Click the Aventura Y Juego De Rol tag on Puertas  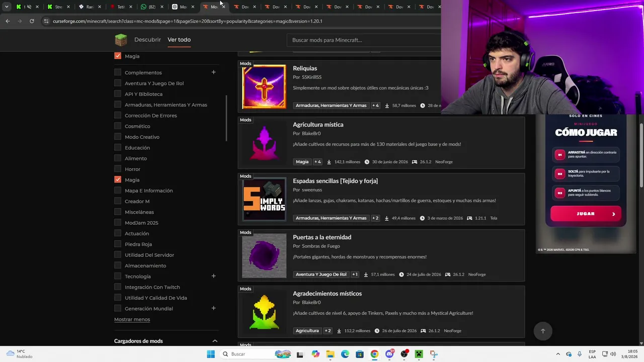321,275
